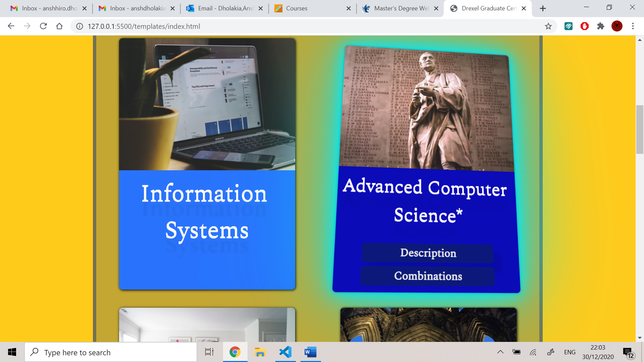The image size is (644, 362).
Task: Show hidden system tray icons
Action: tap(500, 352)
